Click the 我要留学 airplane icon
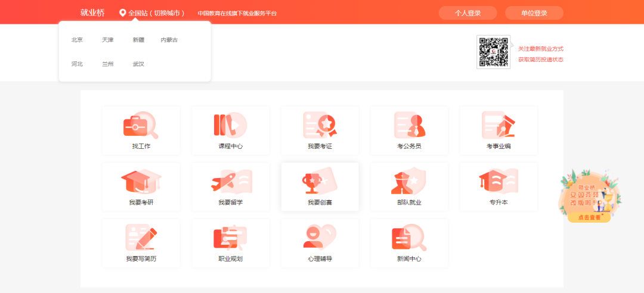 [231, 181]
